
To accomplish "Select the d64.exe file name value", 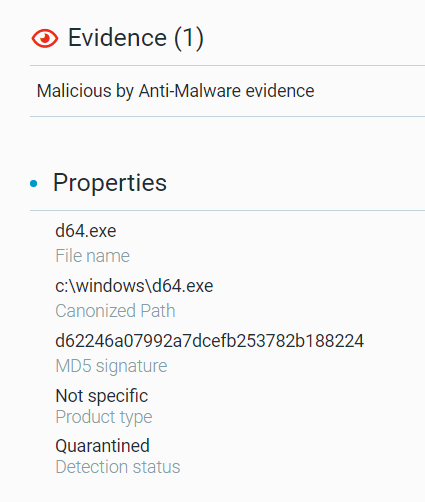I will 86,231.
